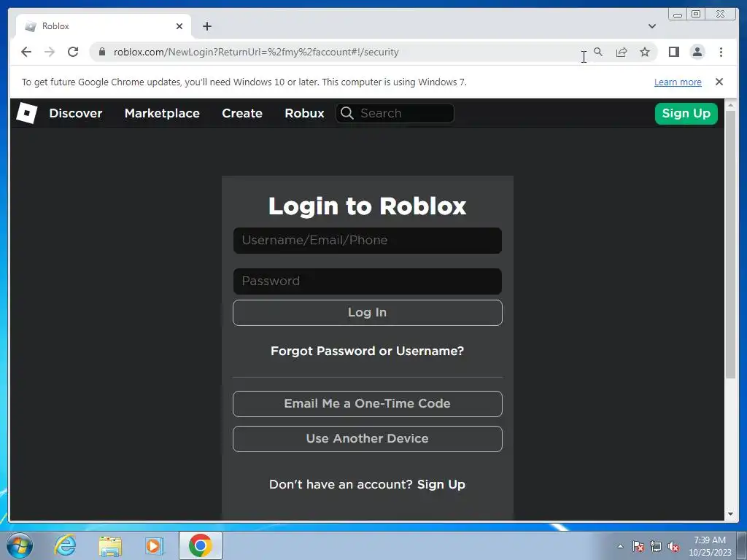Open Forgot Password or Username link
Screen dimensions: 747x560
click(x=368, y=351)
